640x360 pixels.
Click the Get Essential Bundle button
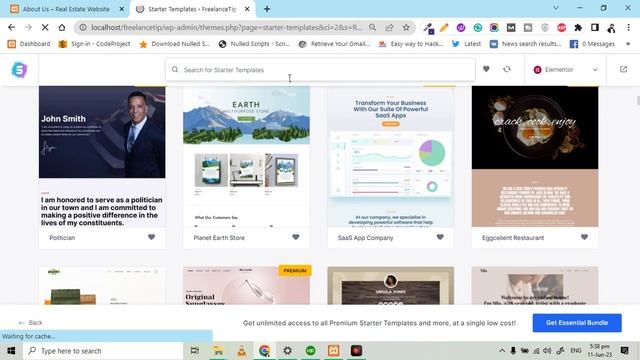(577, 323)
